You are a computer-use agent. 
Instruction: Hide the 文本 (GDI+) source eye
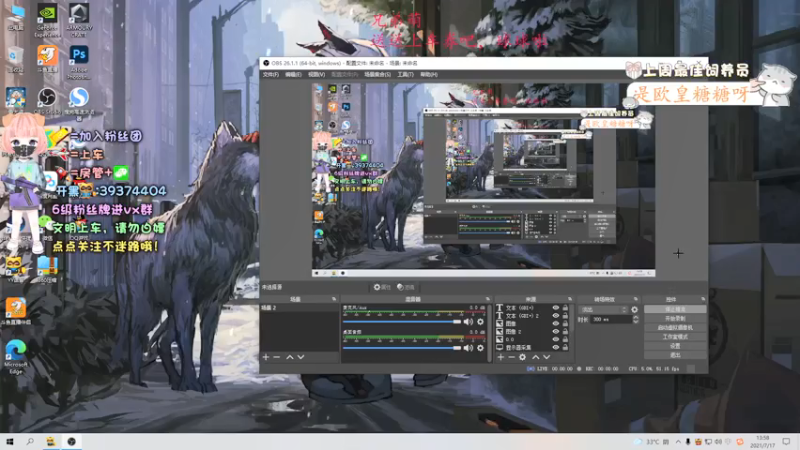(x=556, y=308)
